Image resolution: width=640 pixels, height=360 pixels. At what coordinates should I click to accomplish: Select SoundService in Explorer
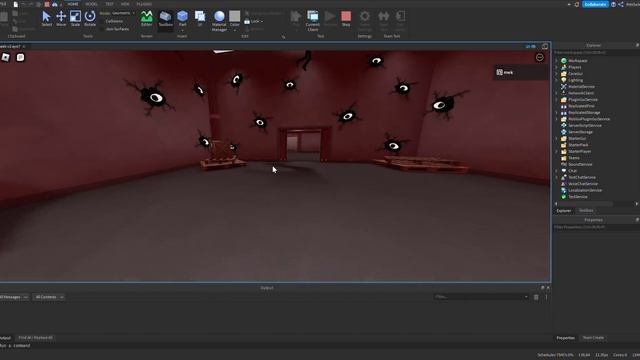[580, 164]
